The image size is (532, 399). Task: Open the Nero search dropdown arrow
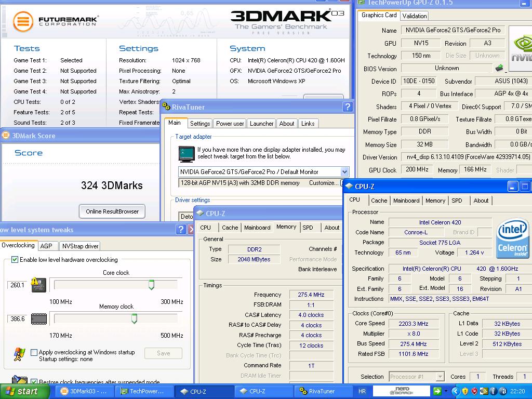click(446, 391)
